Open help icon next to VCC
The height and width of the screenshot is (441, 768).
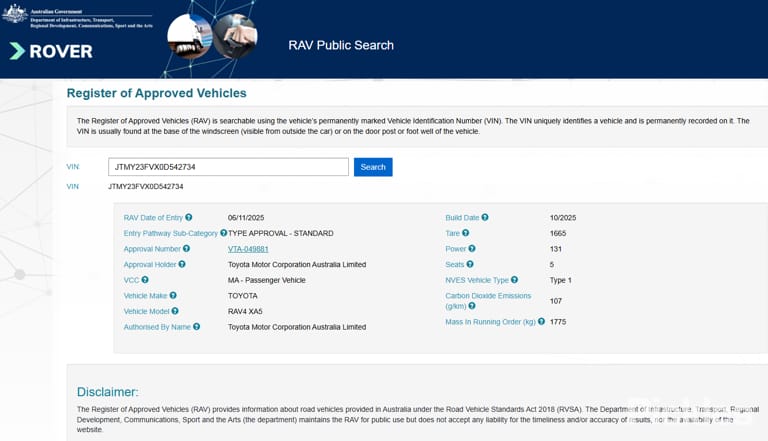pyautogui.click(x=145, y=280)
